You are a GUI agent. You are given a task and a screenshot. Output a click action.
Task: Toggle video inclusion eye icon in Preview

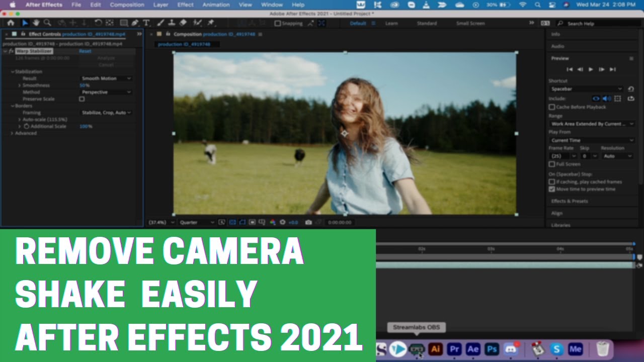point(596,99)
